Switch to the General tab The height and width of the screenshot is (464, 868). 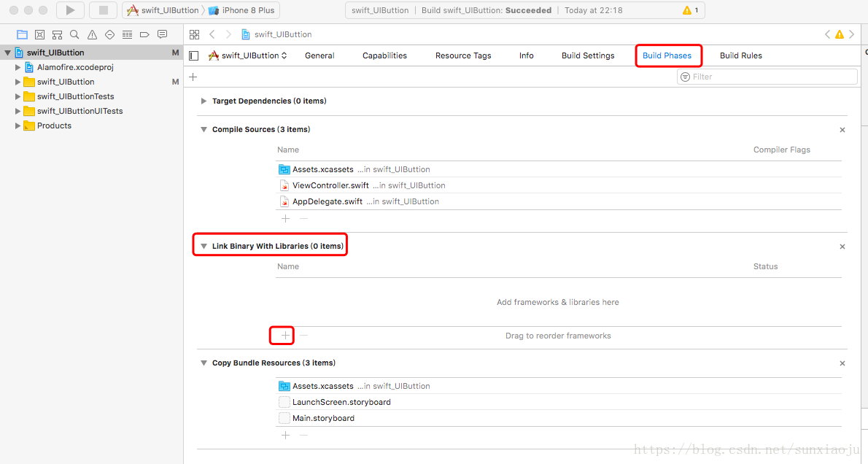coord(319,55)
